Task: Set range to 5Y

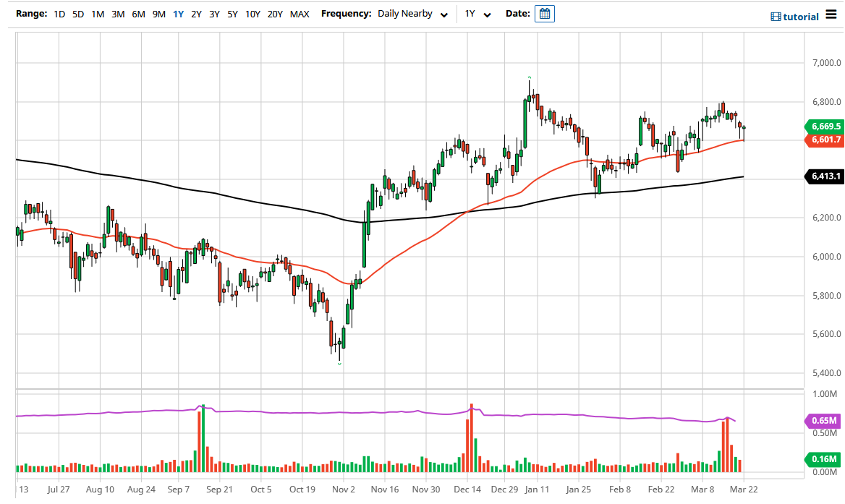Action: [232, 14]
